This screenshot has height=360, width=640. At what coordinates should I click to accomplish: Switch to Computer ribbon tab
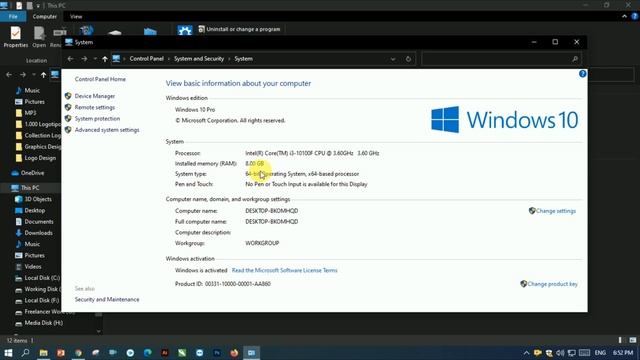(x=44, y=17)
